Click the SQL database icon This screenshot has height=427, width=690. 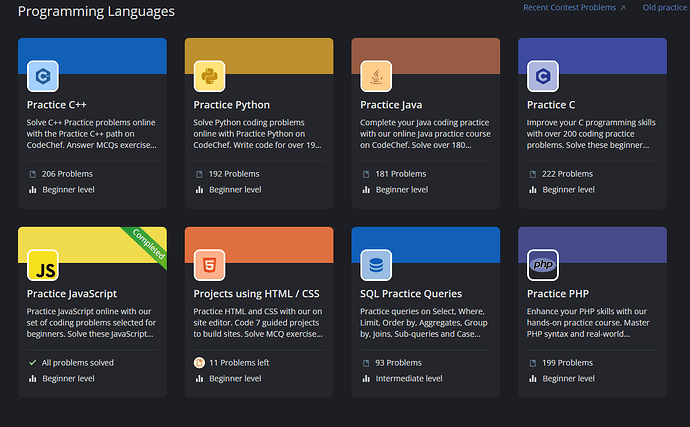click(376, 265)
